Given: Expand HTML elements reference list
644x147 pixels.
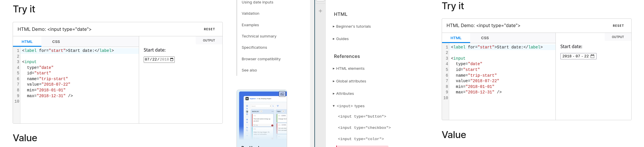Looking at the screenshot, I should [350, 69].
